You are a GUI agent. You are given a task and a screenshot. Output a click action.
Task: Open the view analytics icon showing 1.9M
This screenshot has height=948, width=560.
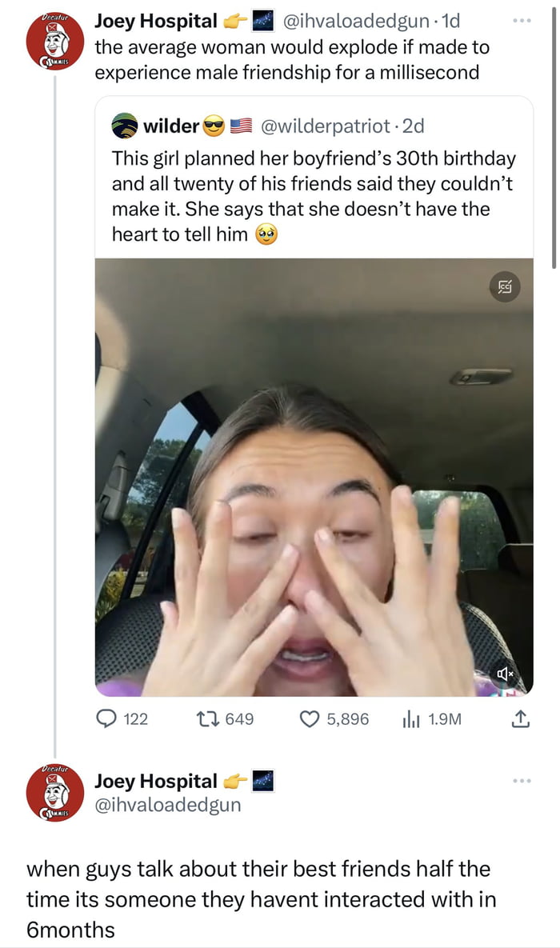pyautogui.click(x=409, y=718)
